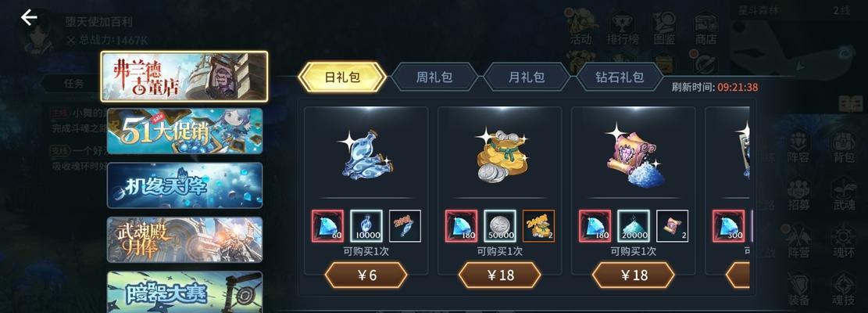Inspect the 10000 potion reward icon
This screenshot has width=868, height=313.
tap(366, 225)
